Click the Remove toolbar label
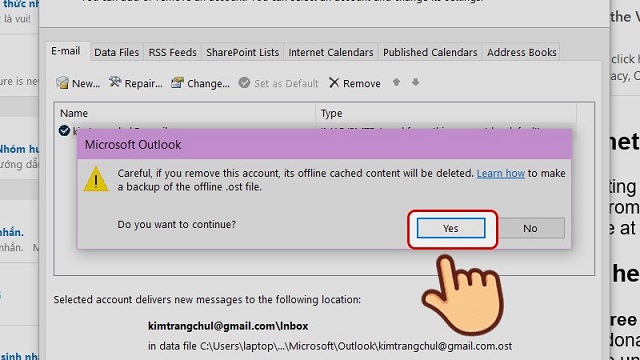This screenshot has height=360, width=640. coord(362,84)
